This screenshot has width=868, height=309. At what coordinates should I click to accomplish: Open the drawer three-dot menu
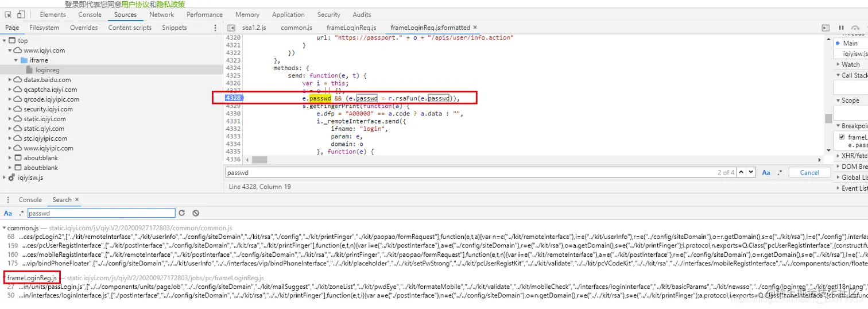7,200
